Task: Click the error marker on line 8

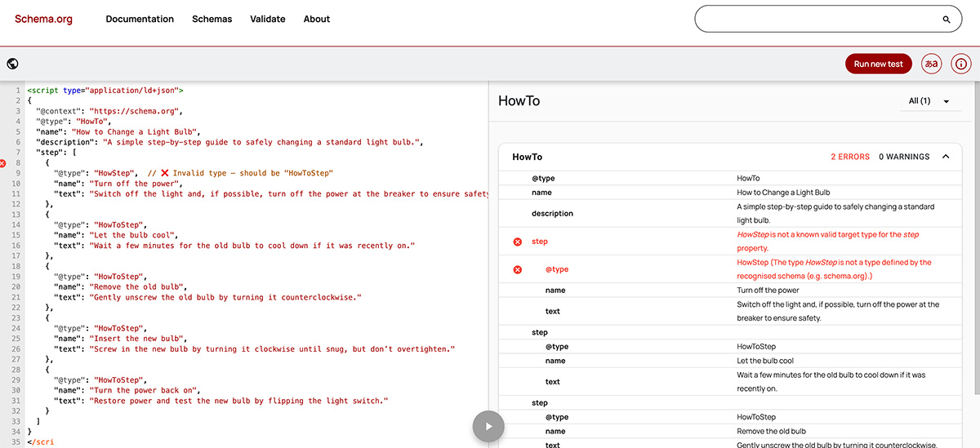Action: pyautogui.click(x=3, y=163)
